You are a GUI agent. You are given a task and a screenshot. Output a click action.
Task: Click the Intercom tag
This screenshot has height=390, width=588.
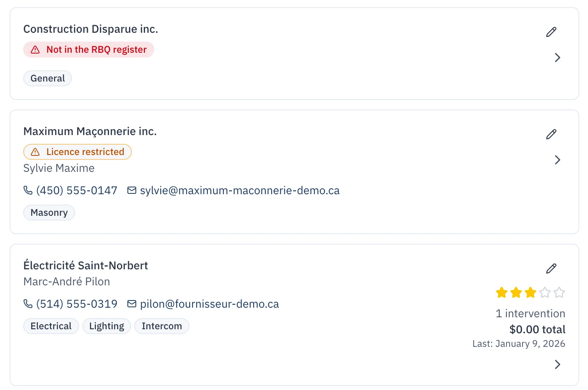(162, 326)
